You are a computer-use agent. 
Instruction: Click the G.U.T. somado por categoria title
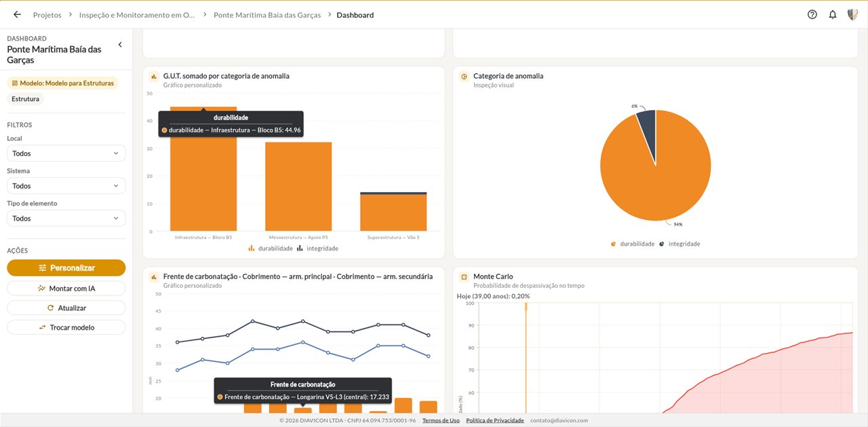click(226, 76)
